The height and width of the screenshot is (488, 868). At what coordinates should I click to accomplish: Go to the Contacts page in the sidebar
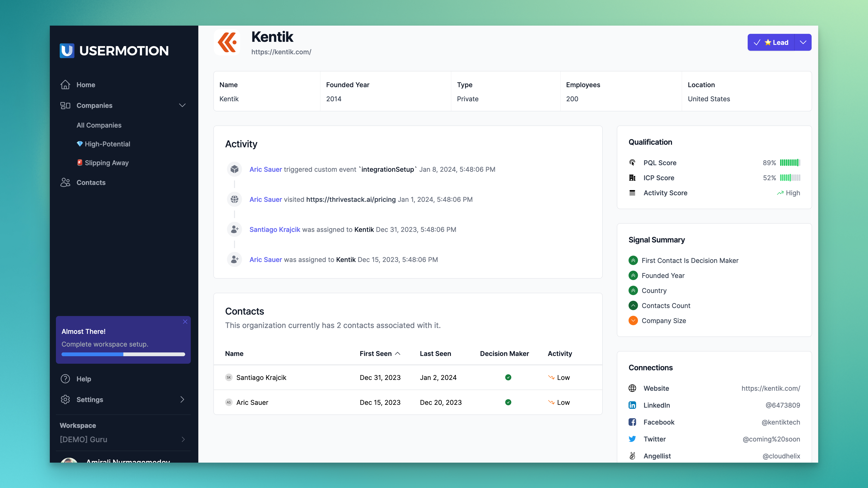pyautogui.click(x=91, y=182)
